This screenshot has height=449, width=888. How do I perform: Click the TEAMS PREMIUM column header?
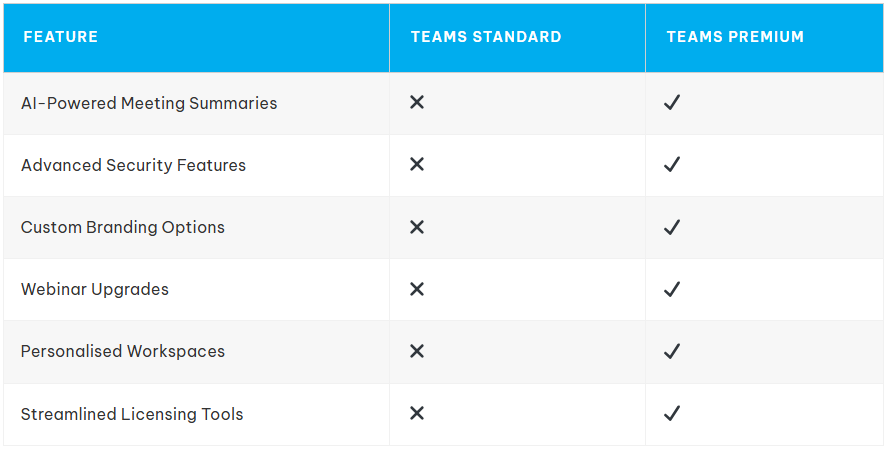[x=735, y=37]
